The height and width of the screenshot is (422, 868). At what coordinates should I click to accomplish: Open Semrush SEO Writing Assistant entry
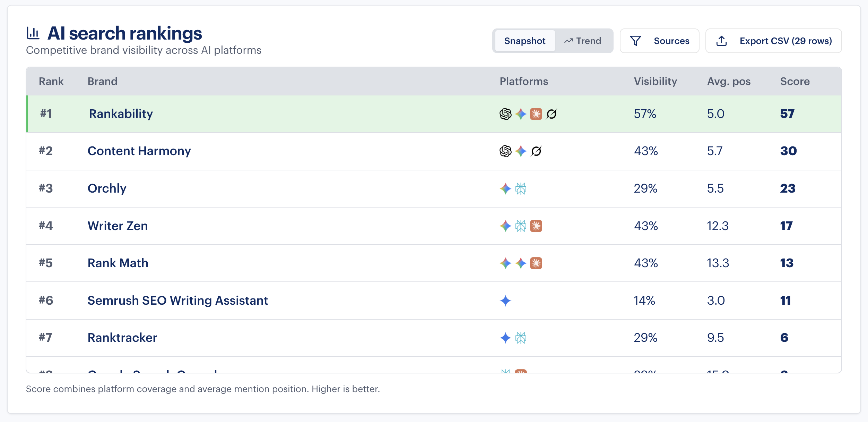tap(177, 301)
